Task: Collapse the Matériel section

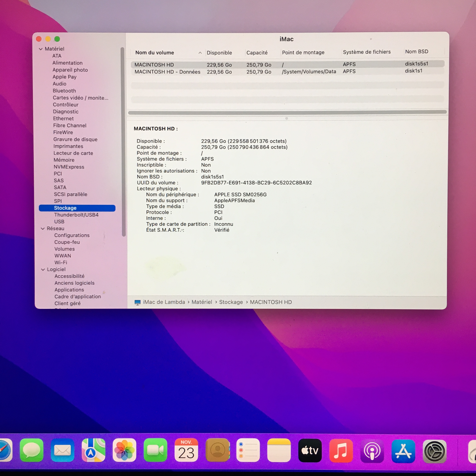Action: coord(41,49)
